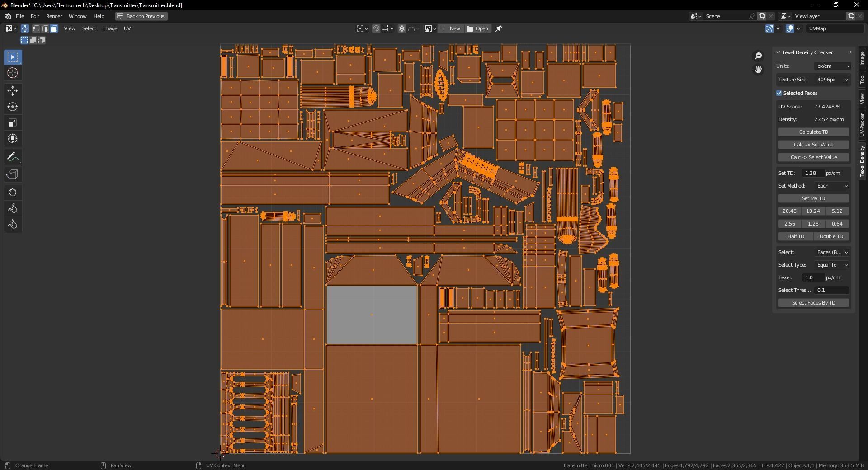The image size is (868, 470).
Task: Open Select Type Equal To dropdown
Action: [x=832, y=265]
